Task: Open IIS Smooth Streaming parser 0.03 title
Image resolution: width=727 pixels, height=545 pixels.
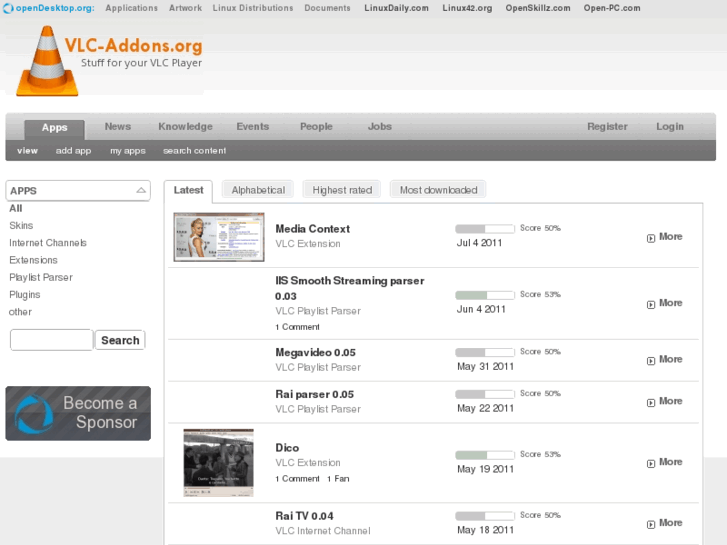Action: click(350, 288)
